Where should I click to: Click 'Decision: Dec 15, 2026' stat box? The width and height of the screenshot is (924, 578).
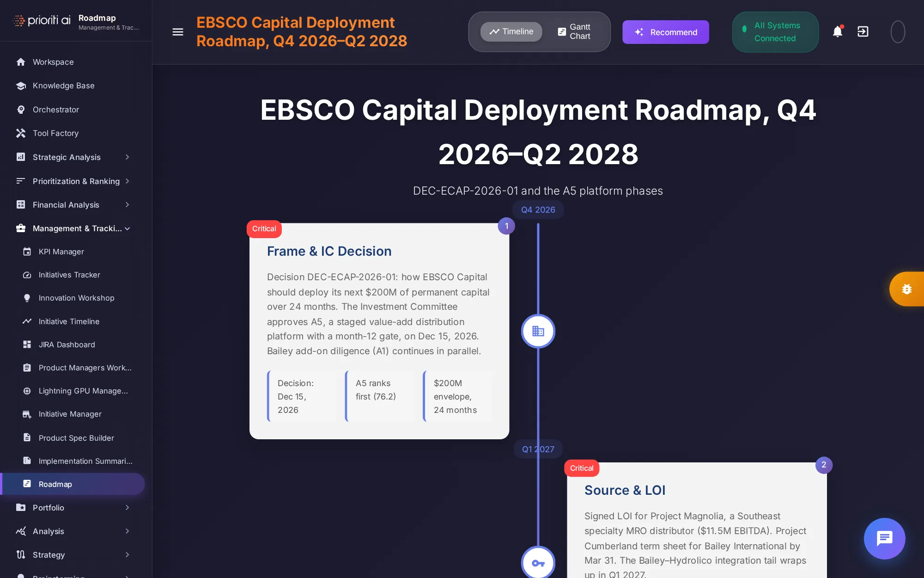(x=302, y=396)
